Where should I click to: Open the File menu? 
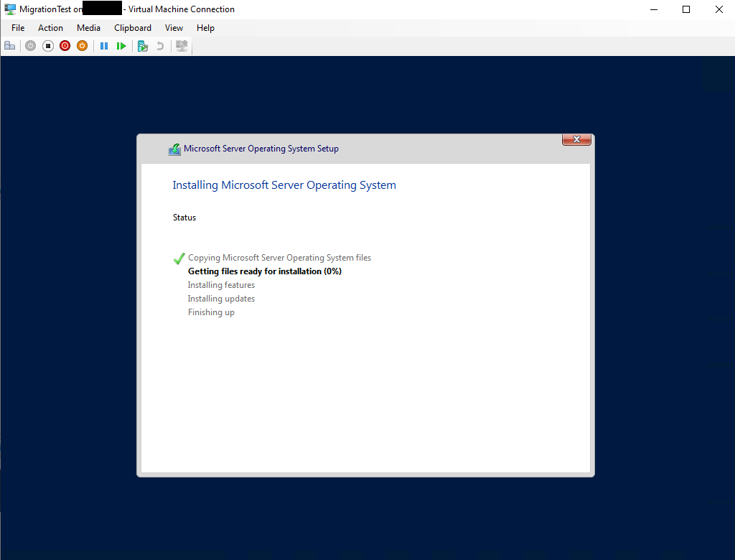click(18, 28)
